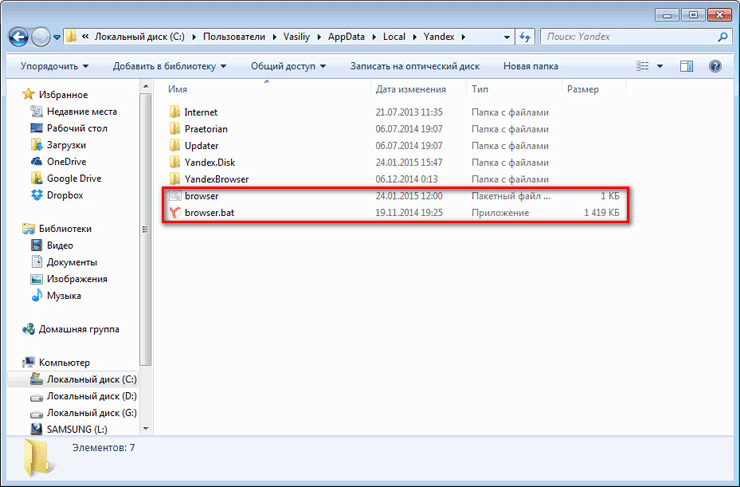Viewport: 740px width, 487px height.
Task: Toggle the preview pane button
Action: (686, 66)
